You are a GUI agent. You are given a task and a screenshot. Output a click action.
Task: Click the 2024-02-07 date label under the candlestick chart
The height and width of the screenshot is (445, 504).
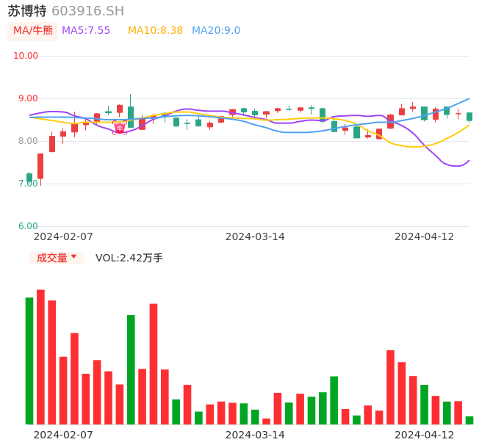(x=63, y=236)
